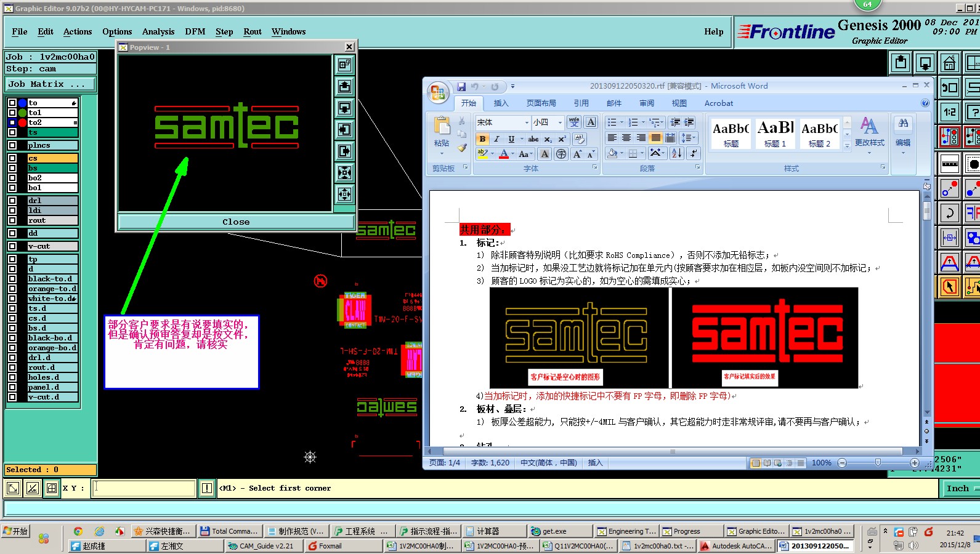Toggle the 'panel.d' layer checkbox
The image size is (980, 554).
[x=12, y=387]
